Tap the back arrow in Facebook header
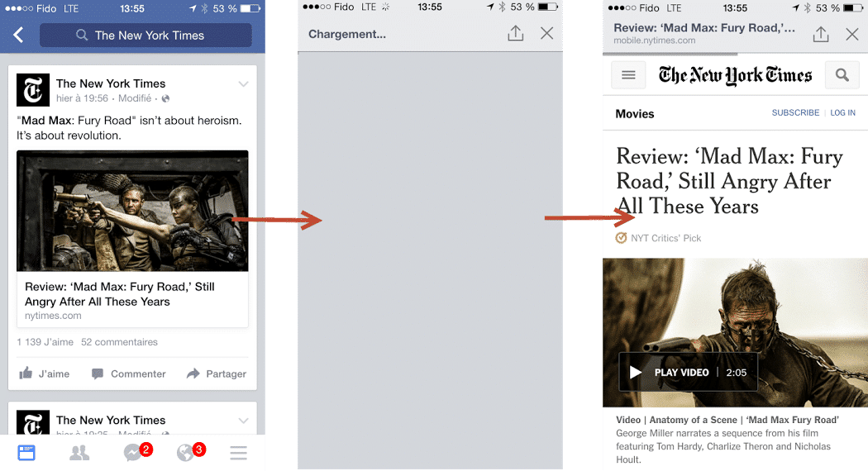The image size is (868, 471). coord(18,36)
